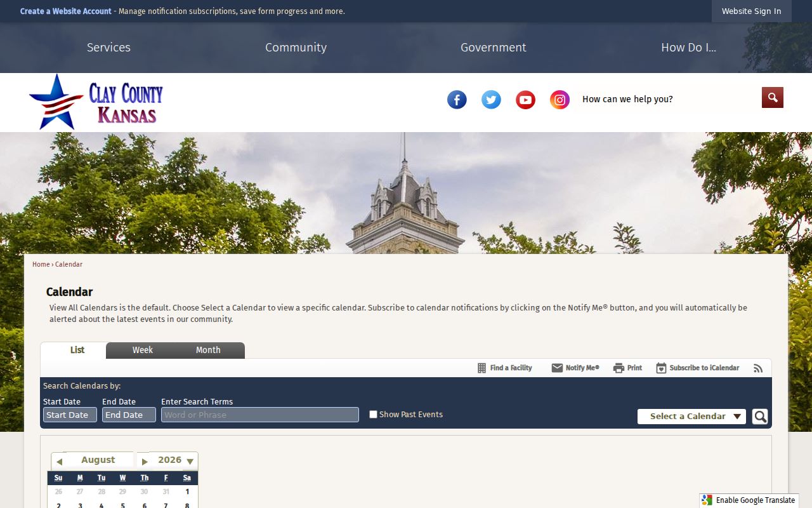Open the RSS feed icon
This screenshot has width=812, height=508.
pos(758,368)
